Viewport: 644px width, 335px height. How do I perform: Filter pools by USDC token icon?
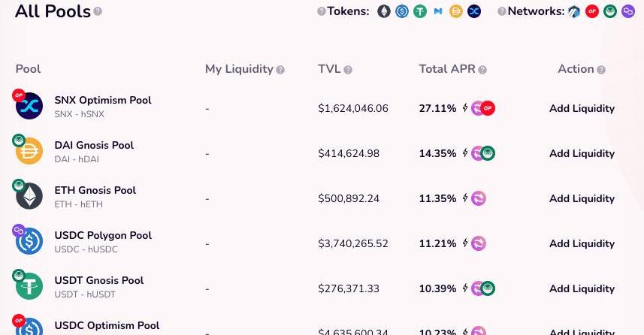point(402,12)
